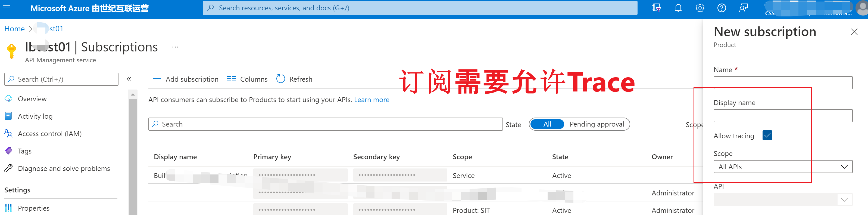
Task: Open Activity log in sidebar
Action: click(x=35, y=116)
